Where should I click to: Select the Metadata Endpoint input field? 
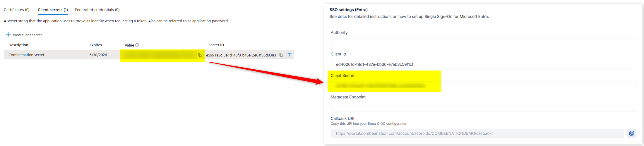pyautogui.click(x=483, y=107)
